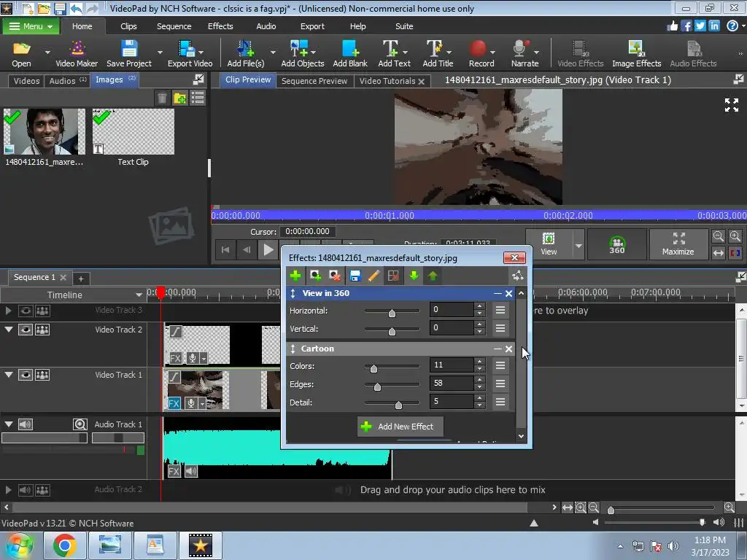
Task: Toggle group lock icon on Video Track 1
Action: 42,376
